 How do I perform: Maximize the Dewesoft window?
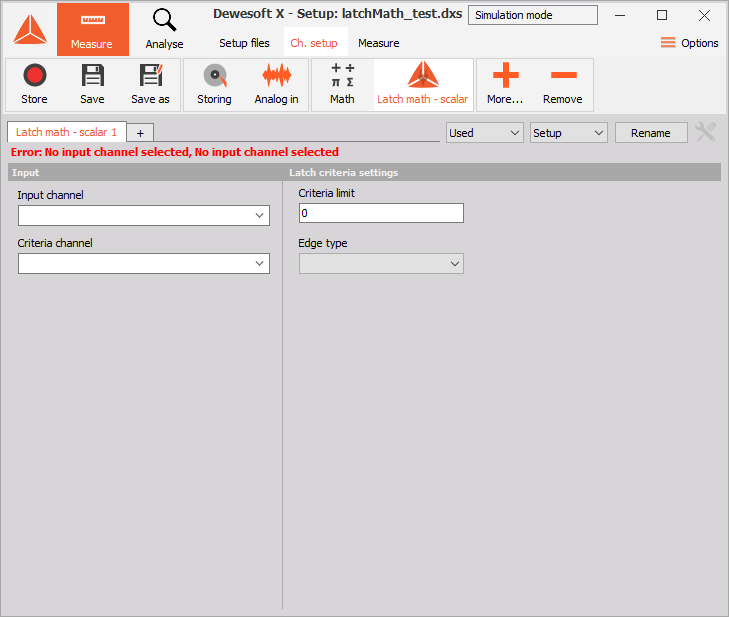coord(662,15)
